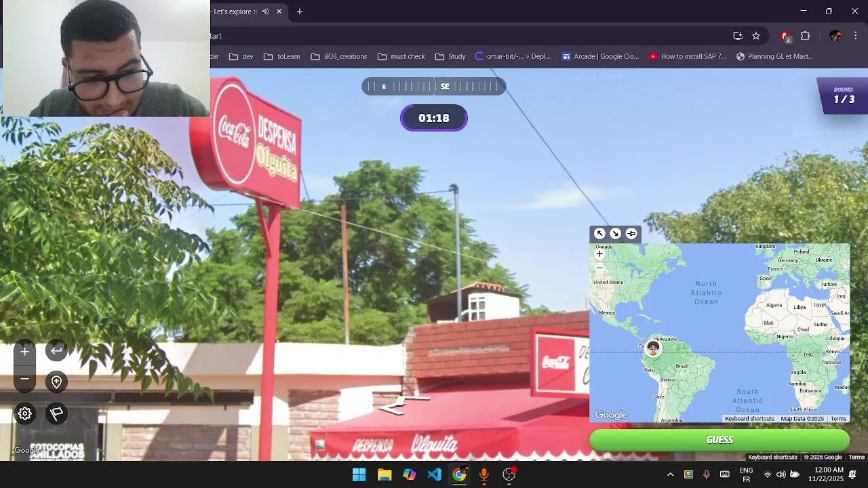Open the BO3_creations bookmarks folder
868x488 pixels.
(x=338, y=56)
